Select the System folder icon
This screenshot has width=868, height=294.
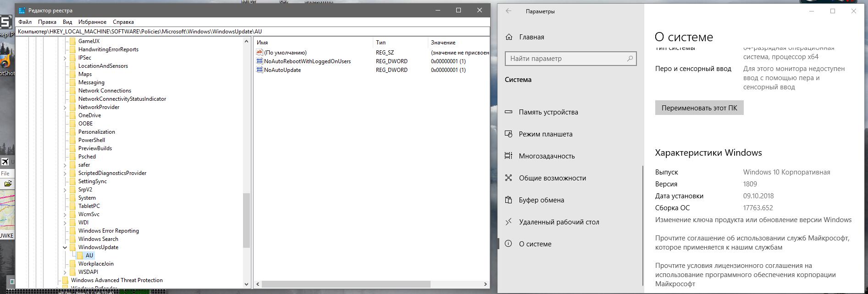72,198
